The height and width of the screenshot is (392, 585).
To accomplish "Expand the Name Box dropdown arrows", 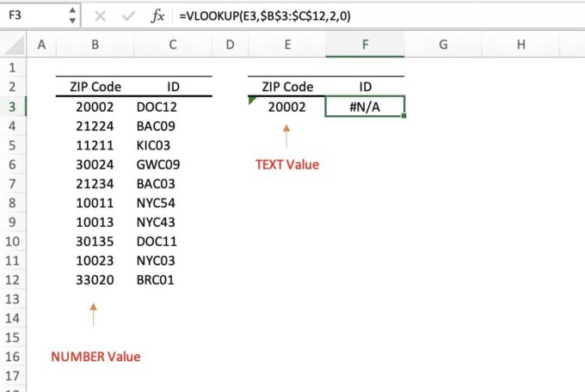I will point(72,15).
